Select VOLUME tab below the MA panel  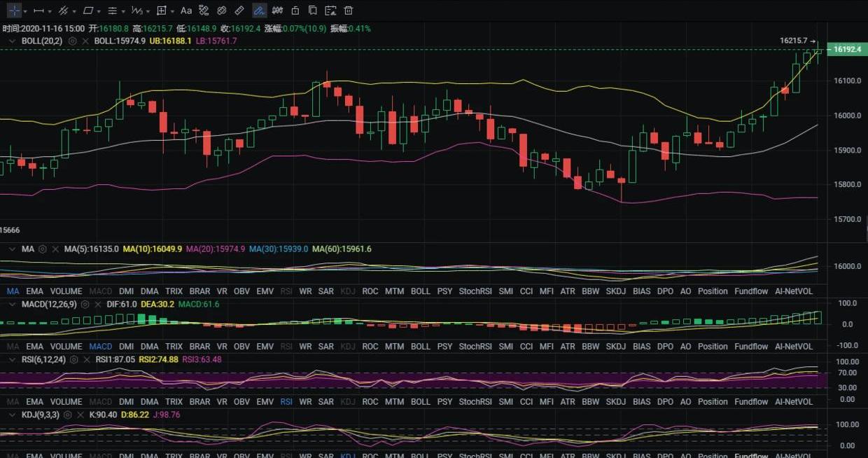(66, 291)
